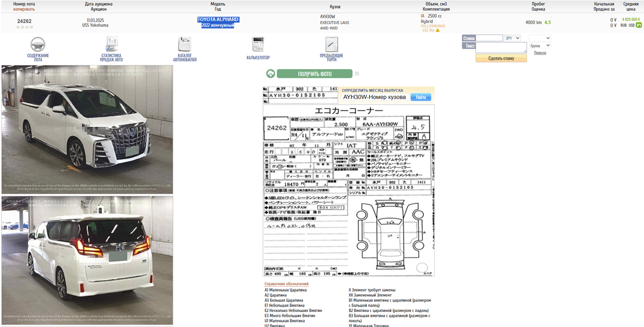
Task: Click the 4.5 grade value
Action: coord(548,23)
